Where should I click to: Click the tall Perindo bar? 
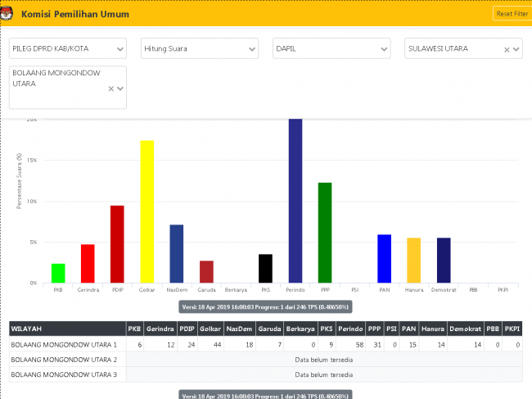point(295,201)
